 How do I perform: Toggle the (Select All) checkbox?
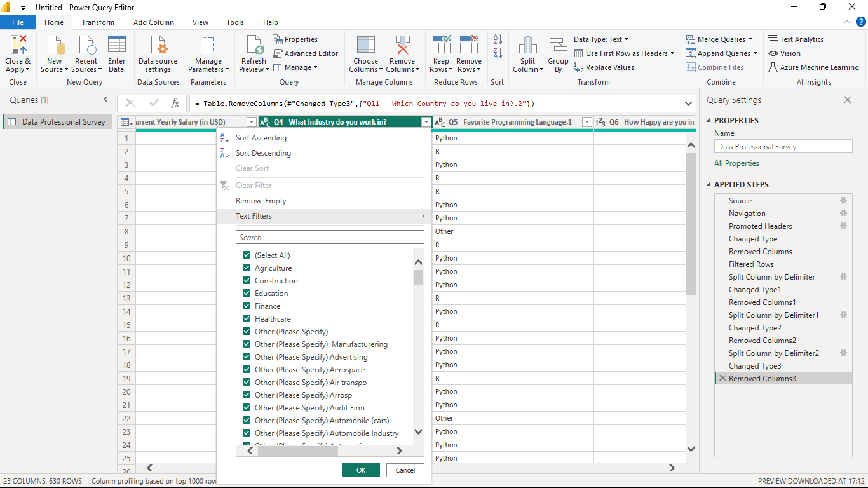pos(247,255)
